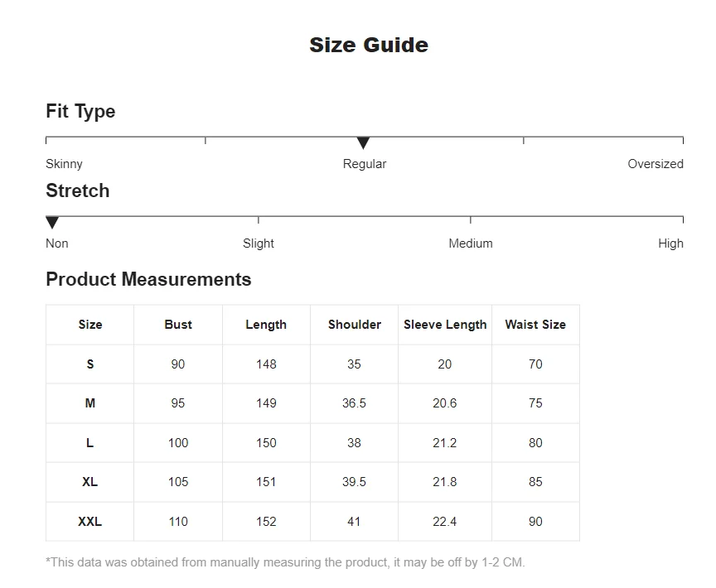Click the High stretch label
716x588 pixels.
click(670, 243)
